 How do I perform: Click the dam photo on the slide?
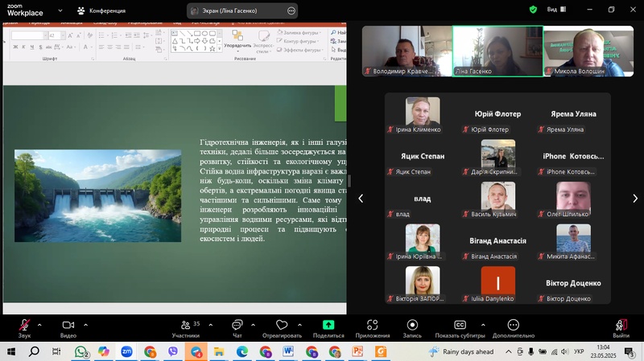pos(97,195)
